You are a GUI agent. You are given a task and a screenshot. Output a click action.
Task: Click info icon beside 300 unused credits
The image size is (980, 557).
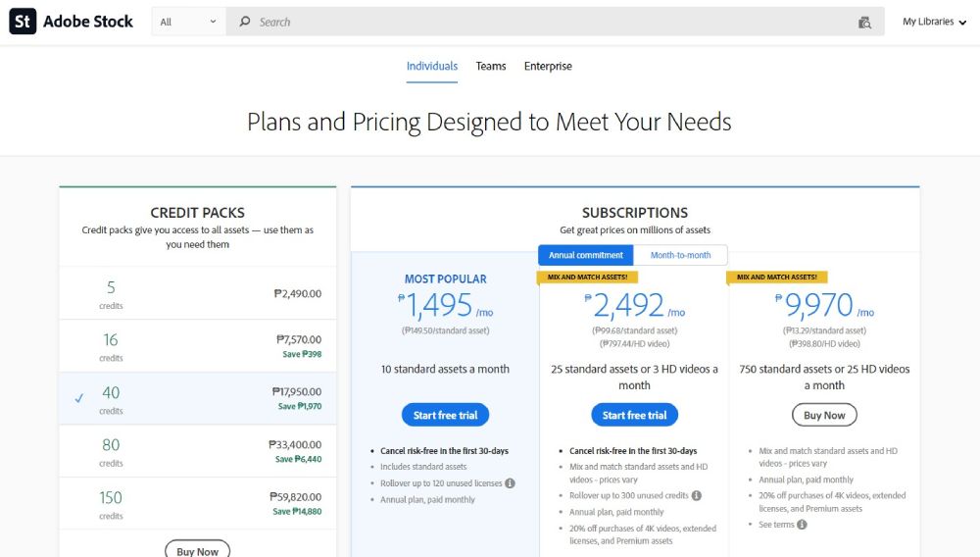697,496
